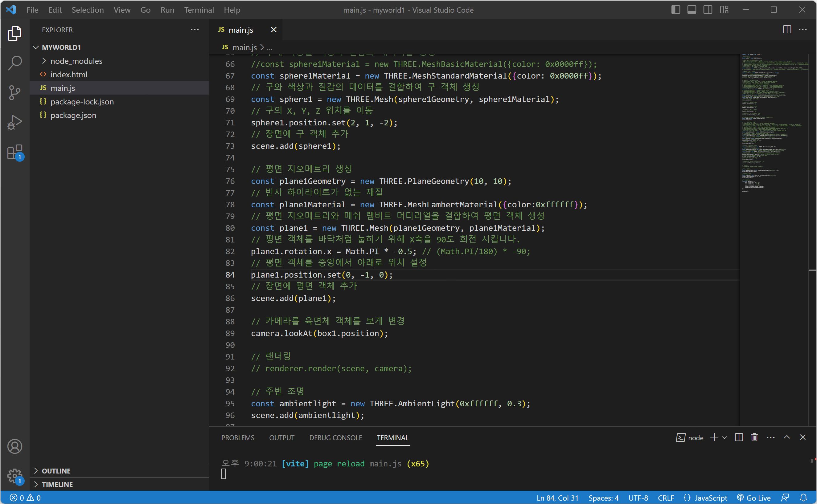The width and height of the screenshot is (817, 504).
Task: Kill terminal with the trash icon
Action: pos(754,437)
